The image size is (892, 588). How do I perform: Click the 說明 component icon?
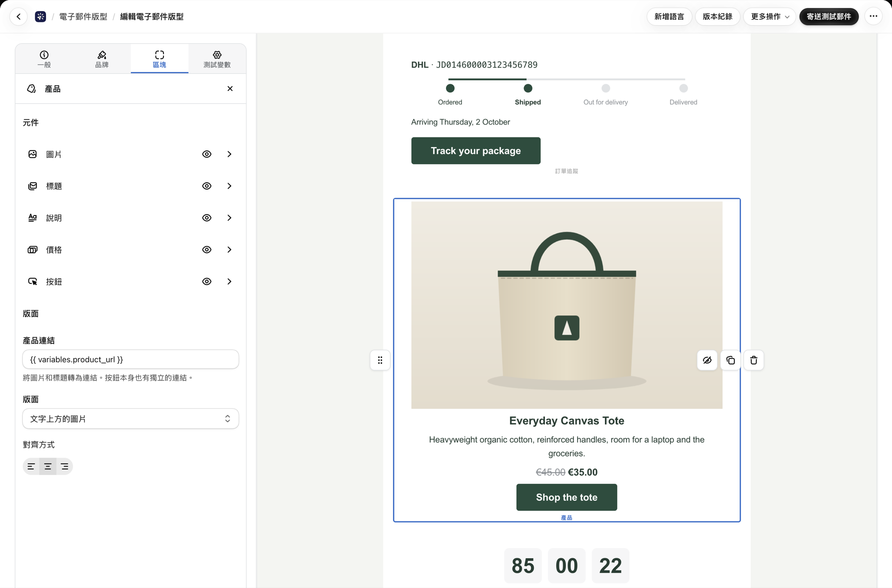pyautogui.click(x=33, y=218)
